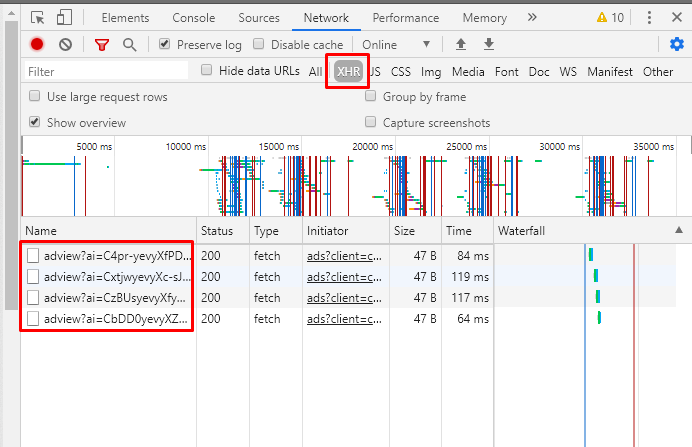Click the initiator link of first request
The width and height of the screenshot is (692, 447).
point(343,255)
